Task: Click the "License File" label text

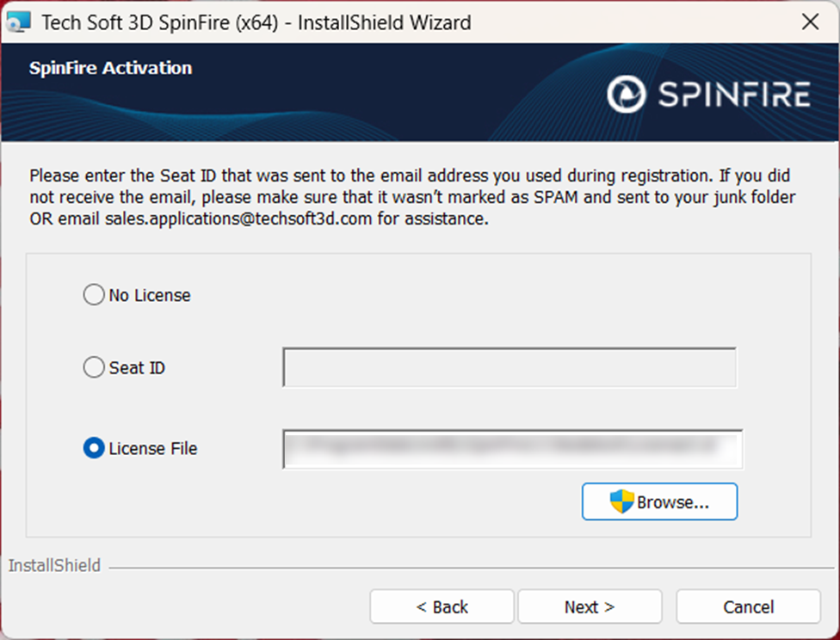Action: point(153,449)
